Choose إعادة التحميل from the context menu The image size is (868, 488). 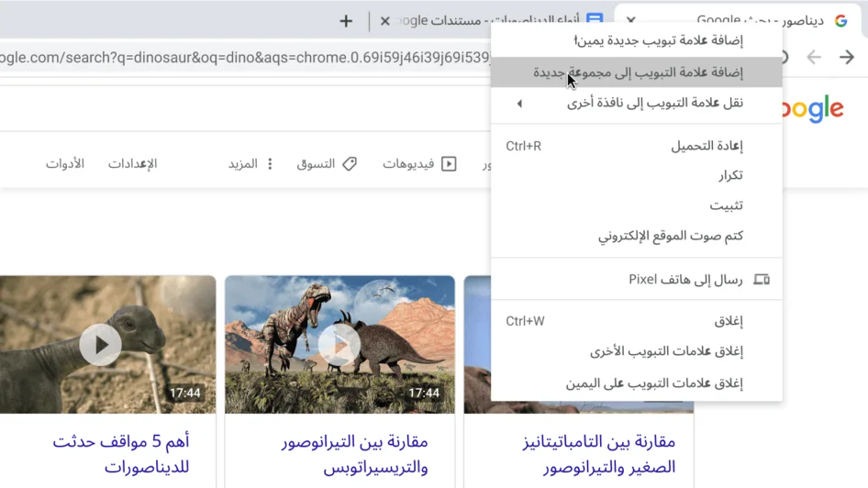707,146
